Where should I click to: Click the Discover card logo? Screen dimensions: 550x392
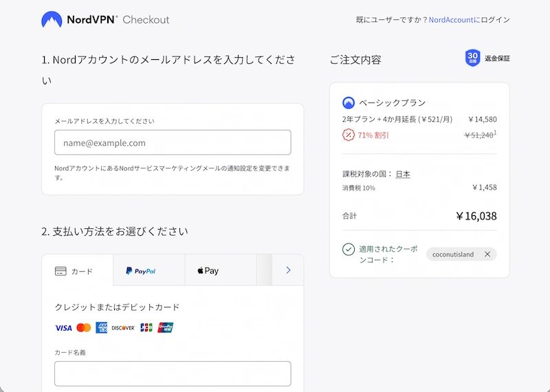click(123, 328)
